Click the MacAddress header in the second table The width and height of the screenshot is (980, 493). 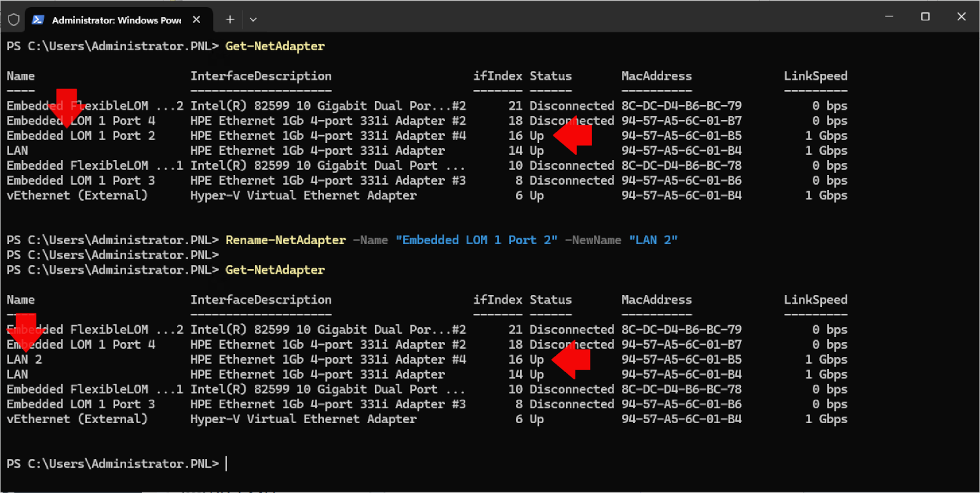pos(656,300)
